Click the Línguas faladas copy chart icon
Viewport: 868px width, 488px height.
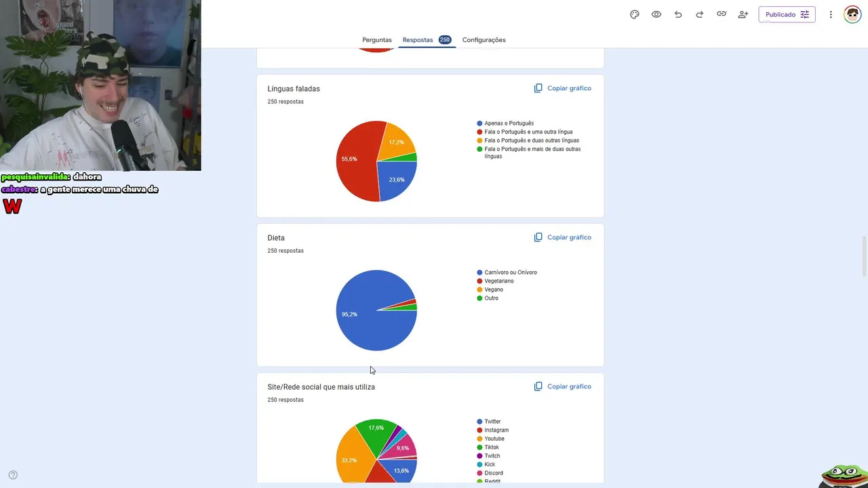[x=538, y=88]
